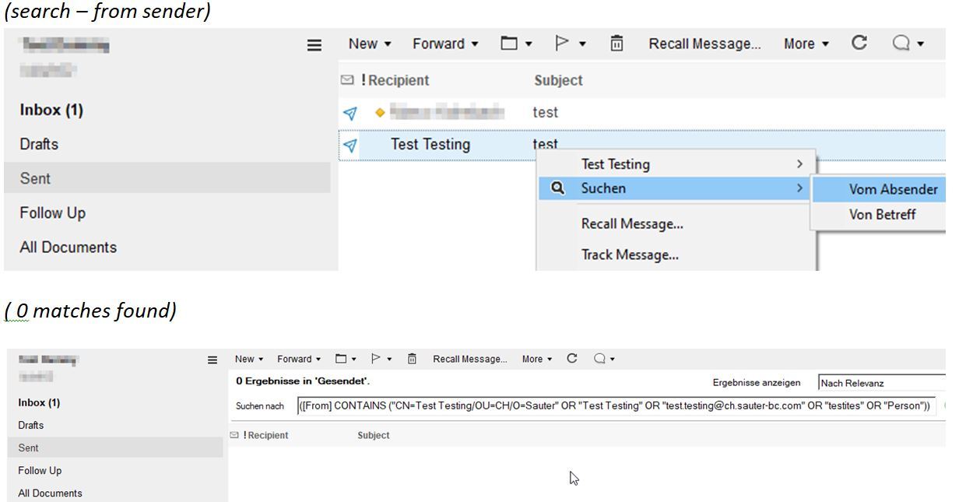
Task: Open the Nach Relevanz sort dropdown
Action: pos(881,383)
